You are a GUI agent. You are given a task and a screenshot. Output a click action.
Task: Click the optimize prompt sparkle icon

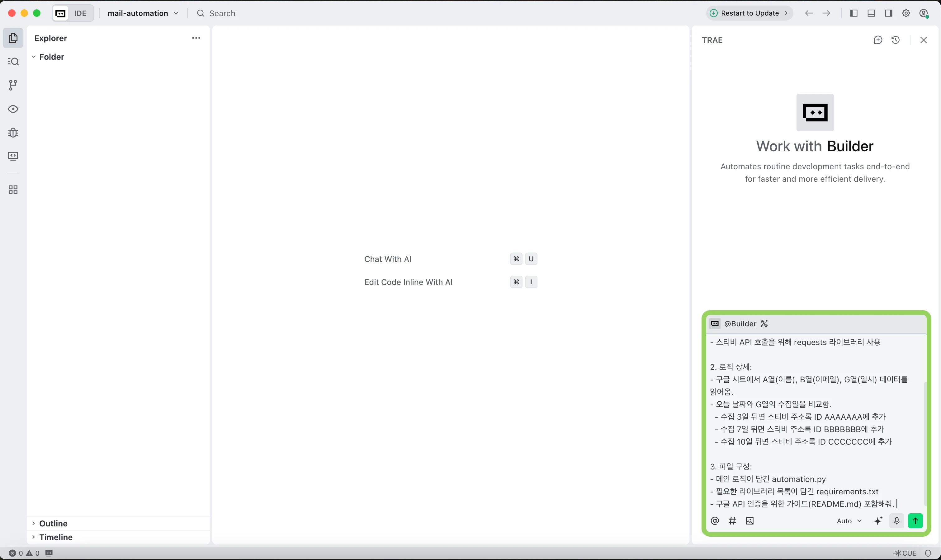[878, 521]
